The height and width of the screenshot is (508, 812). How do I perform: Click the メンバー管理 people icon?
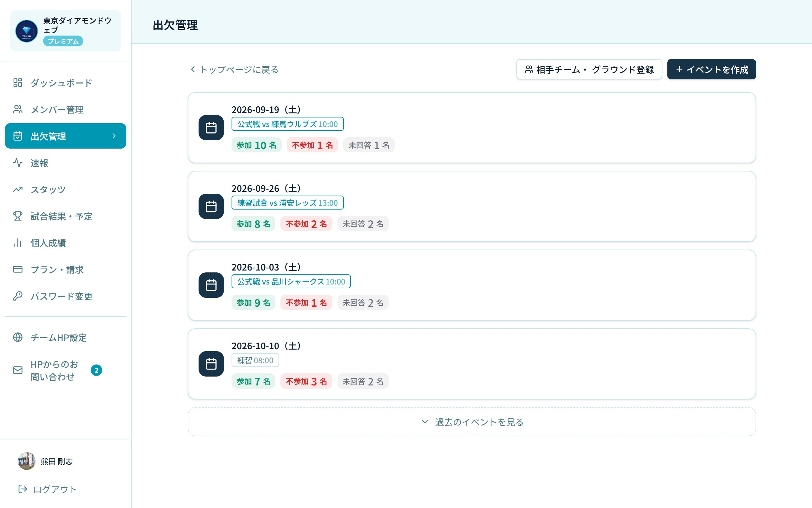click(18, 109)
